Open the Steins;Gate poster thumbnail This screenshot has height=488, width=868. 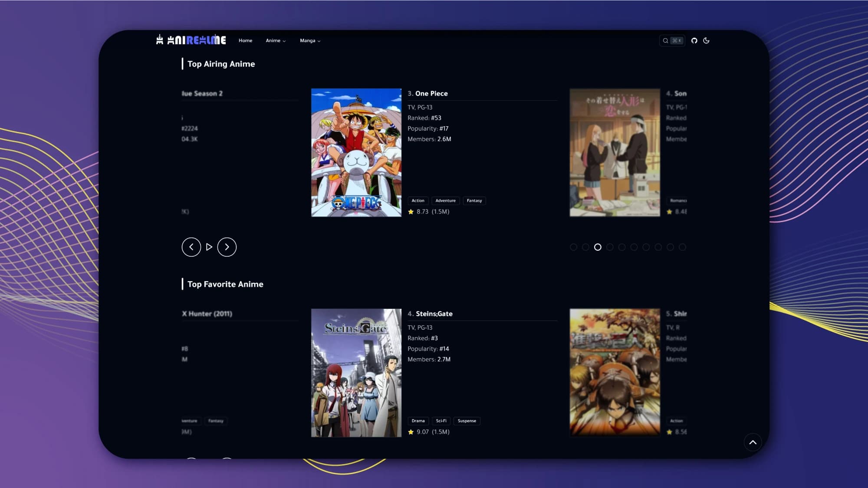tap(356, 373)
